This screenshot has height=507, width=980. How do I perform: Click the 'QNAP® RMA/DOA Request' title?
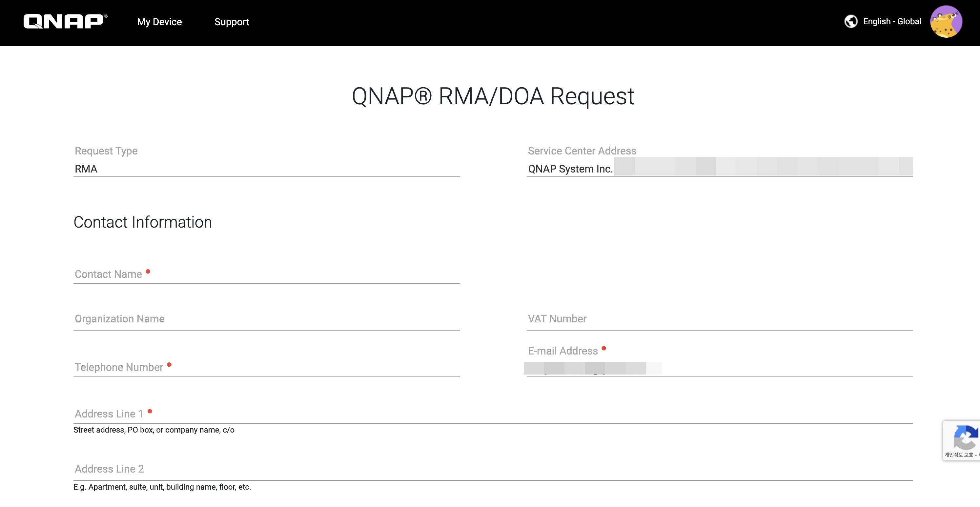tap(493, 96)
